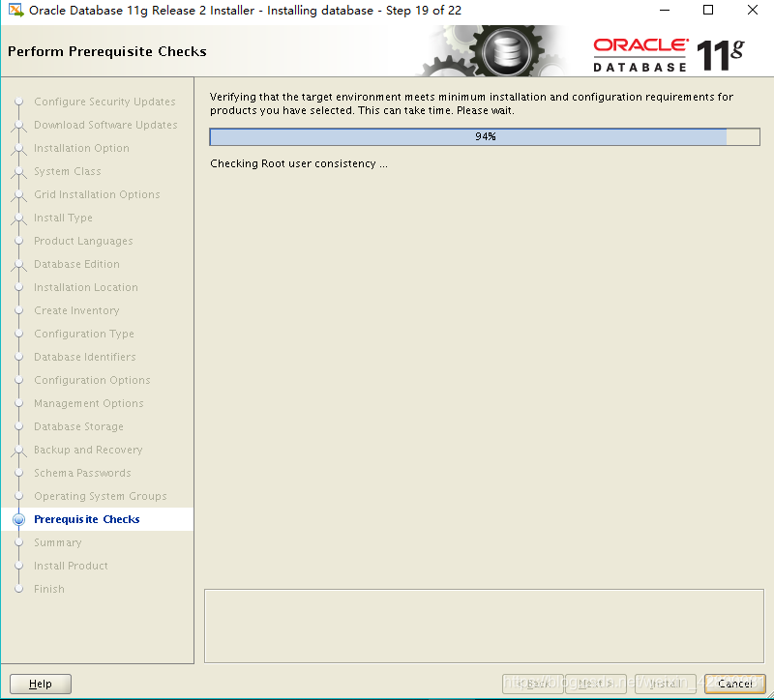The width and height of the screenshot is (774, 700).
Task: Select Configure Security Updates step
Action: point(104,102)
